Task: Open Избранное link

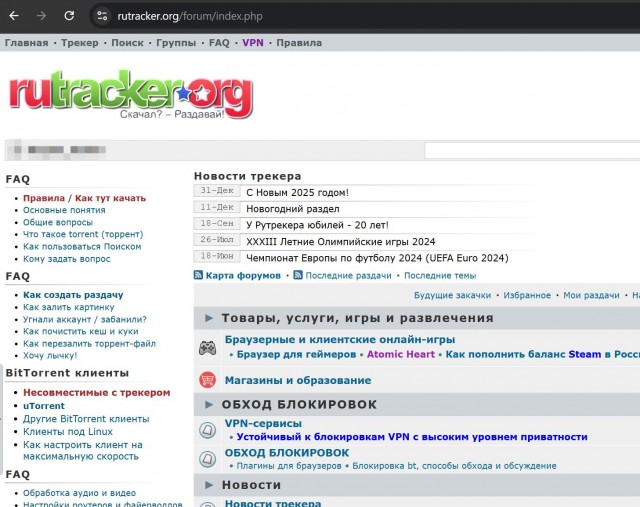Action: click(x=527, y=295)
